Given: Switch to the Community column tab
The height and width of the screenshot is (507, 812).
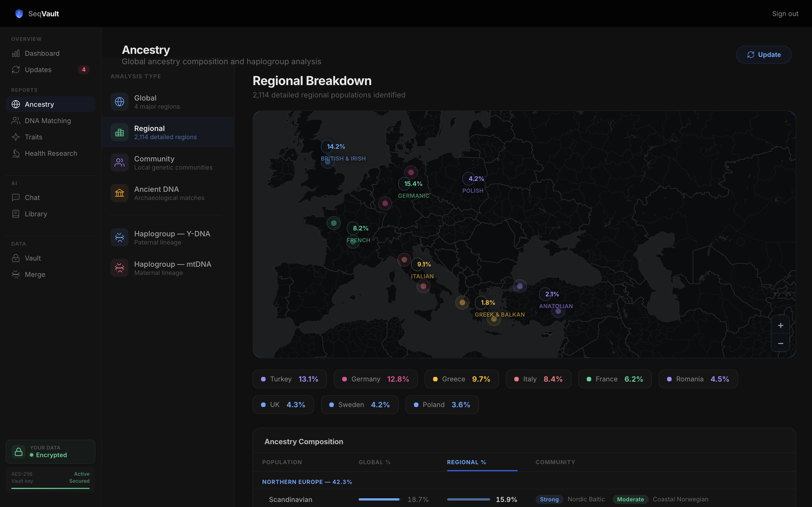Looking at the screenshot, I should tap(555, 462).
